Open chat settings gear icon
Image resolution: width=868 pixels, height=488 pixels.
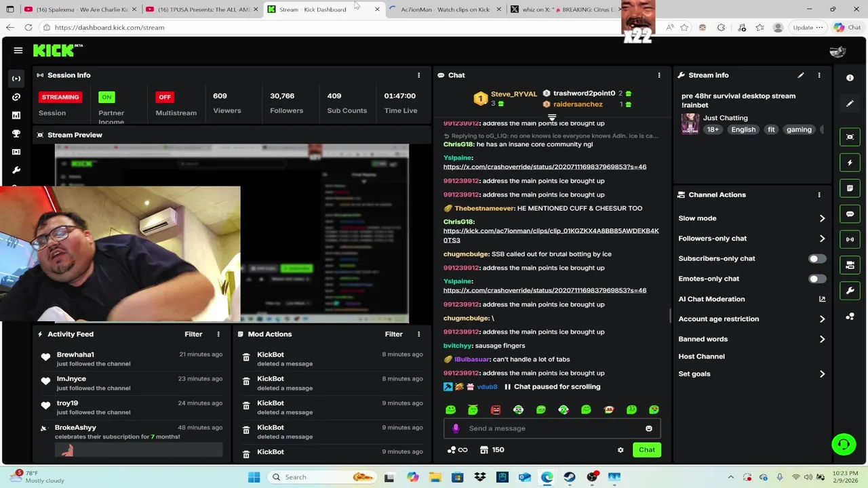(x=620, y=450)
